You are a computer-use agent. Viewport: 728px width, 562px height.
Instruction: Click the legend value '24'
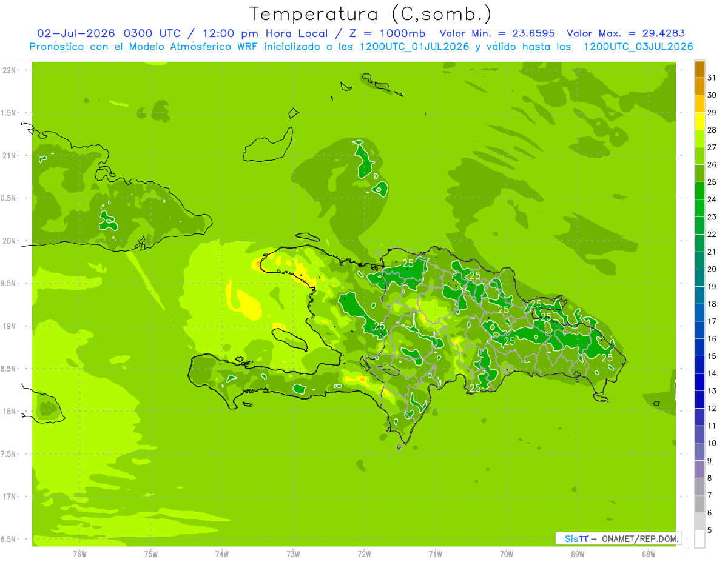pyautogui.click(x=712, y=199)
